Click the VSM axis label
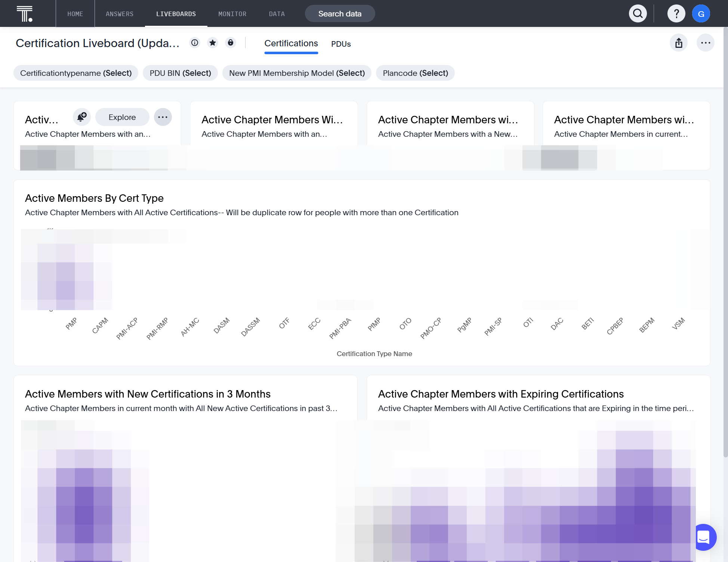Image resolution: width=728 pixels, height=562 pixels. tap(678, 324)
